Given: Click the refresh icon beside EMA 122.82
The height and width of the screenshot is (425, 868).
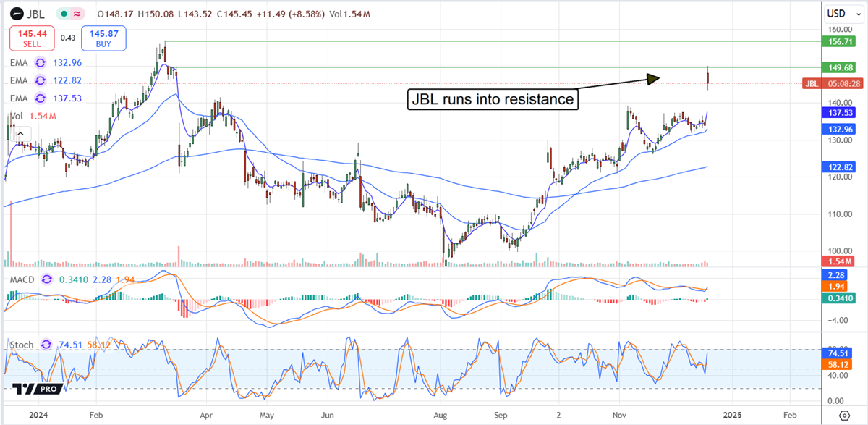Looking at the screenshot, I should pos(41,80).
